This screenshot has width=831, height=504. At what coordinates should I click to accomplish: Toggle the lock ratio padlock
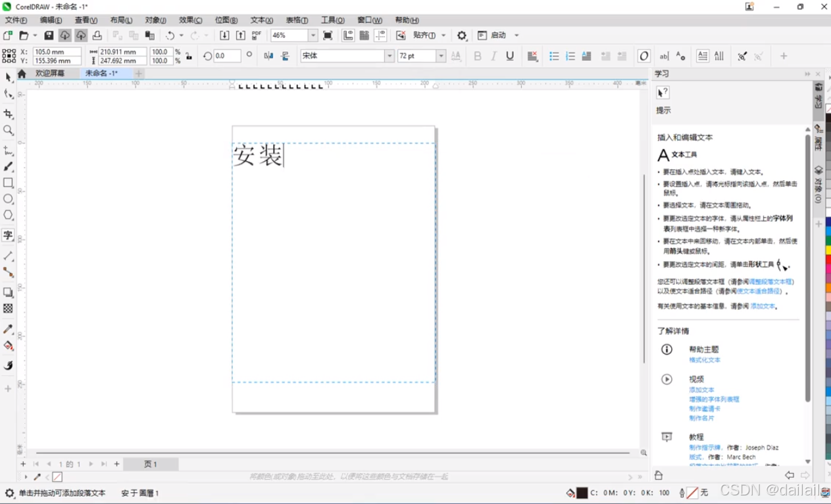189,57
